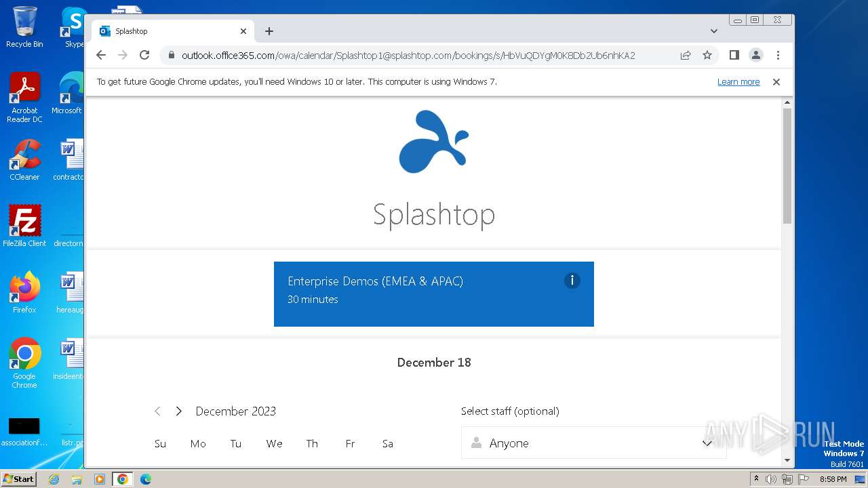Show hidden system tray icons

(756, 479)
